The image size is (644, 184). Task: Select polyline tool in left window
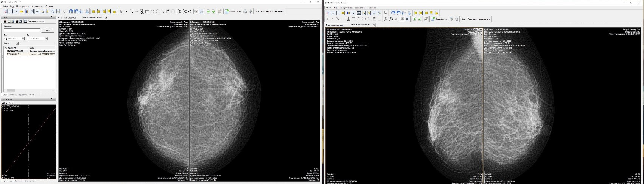(142, 11)
